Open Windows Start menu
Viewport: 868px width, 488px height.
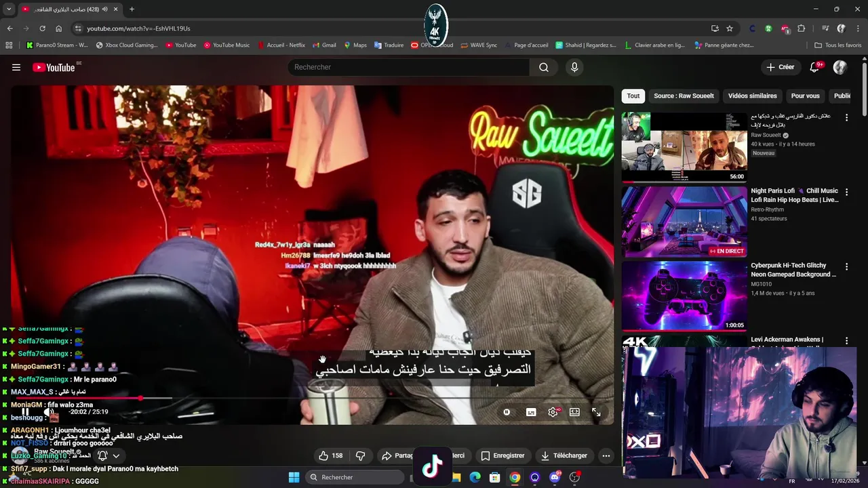294,477
